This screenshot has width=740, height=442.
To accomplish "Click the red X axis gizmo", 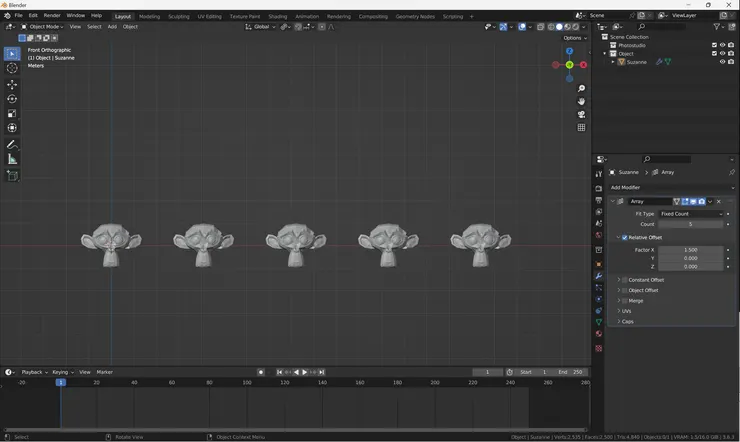I will pyautogui.click(x=583, y=65).
